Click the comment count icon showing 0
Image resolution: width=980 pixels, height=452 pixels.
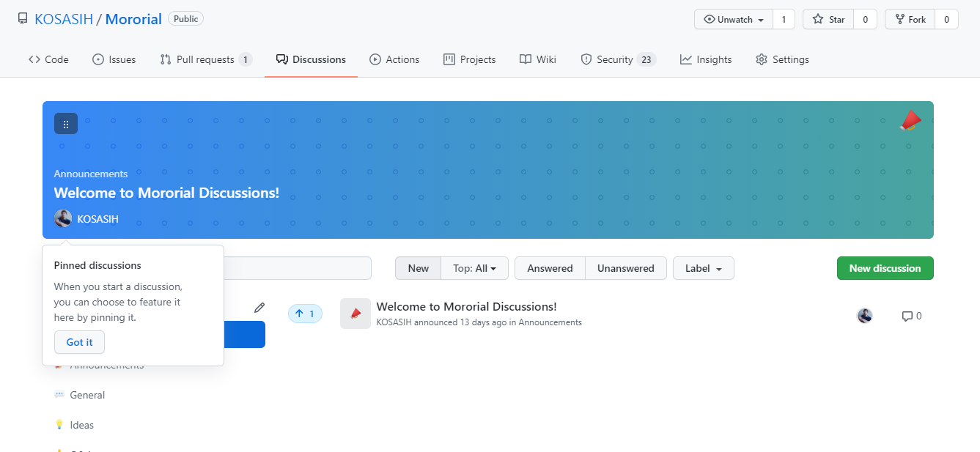point(911,316)
